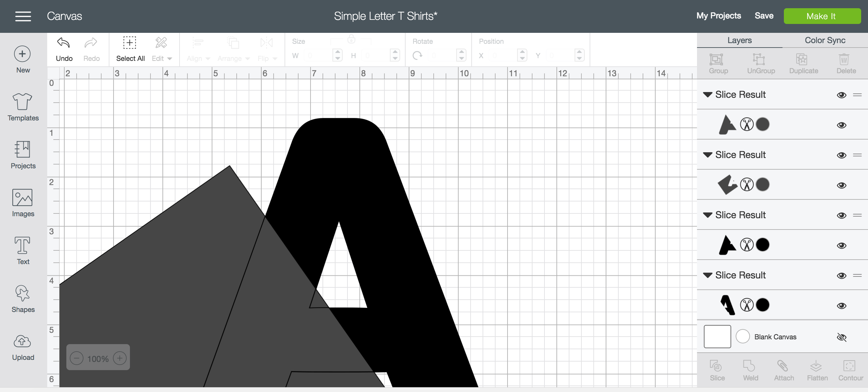868x392 pixels.
Task: Open My Projects
Action: pos(719,16)
